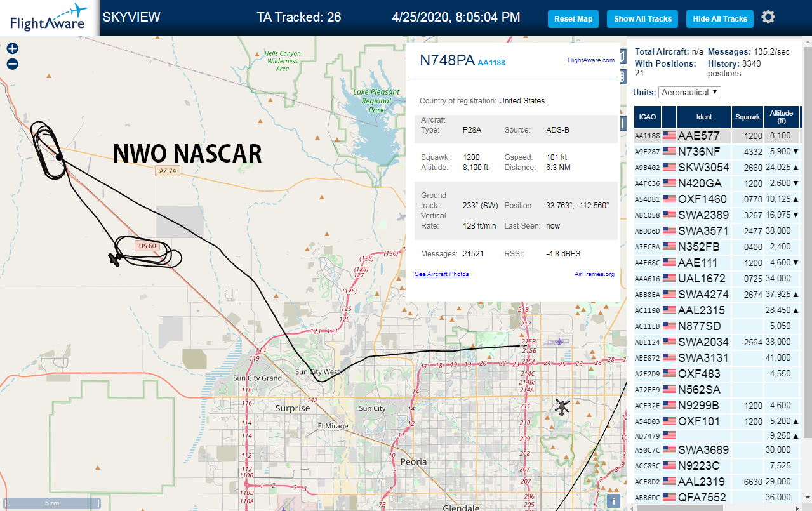This screenshot has height=511, width=812.
Task: Click the N748PA title in the info panel
Action: pyautogui.click(x=447, y=60)
